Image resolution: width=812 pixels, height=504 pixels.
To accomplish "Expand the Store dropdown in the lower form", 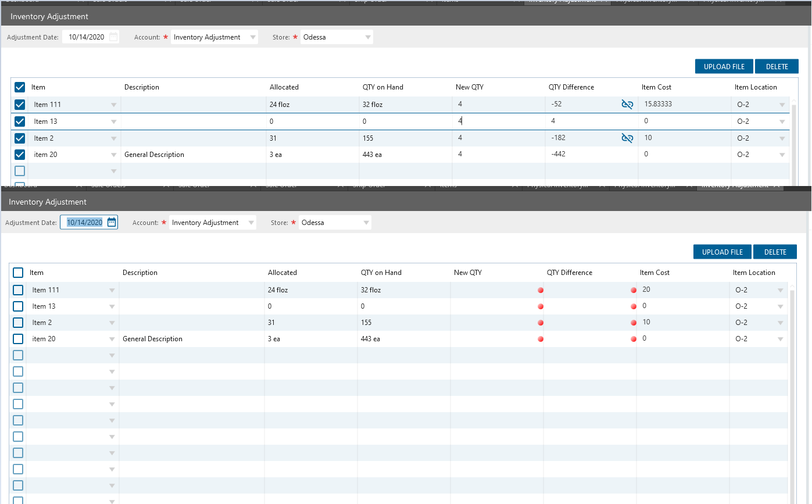I will click(x=366, y=223).
